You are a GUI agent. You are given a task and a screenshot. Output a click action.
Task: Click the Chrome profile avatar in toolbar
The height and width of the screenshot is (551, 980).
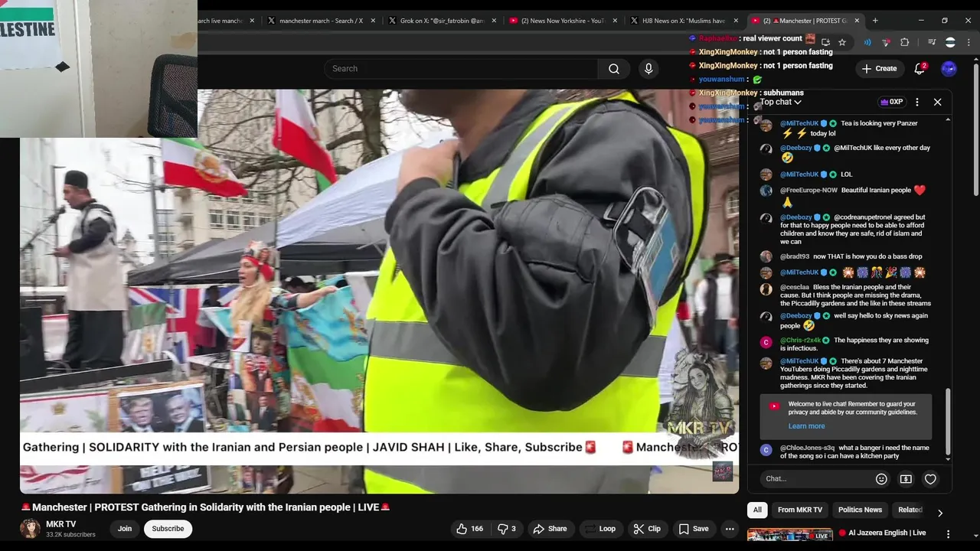click(x=950, y=42)
